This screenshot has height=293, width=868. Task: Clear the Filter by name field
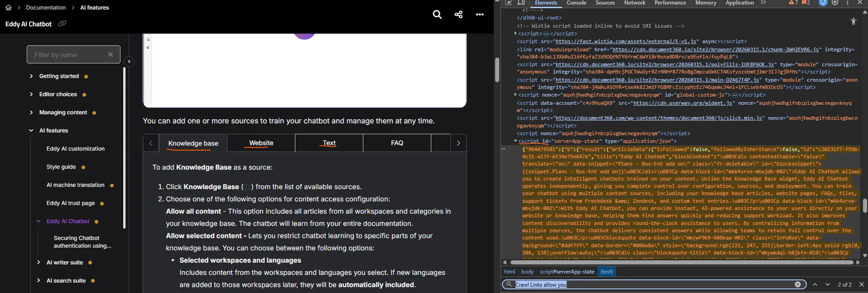click(x=111, y=54)
